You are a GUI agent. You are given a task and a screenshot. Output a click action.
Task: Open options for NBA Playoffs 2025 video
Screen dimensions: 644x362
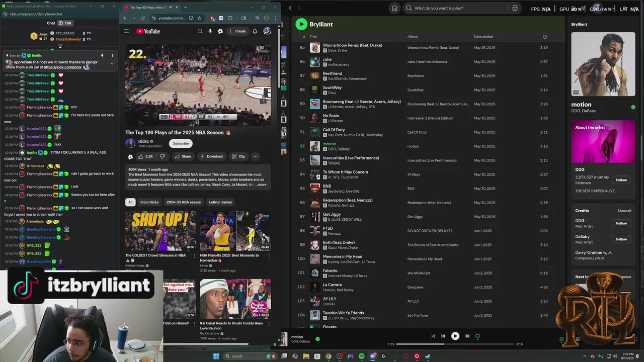click(x=269, y=256)
